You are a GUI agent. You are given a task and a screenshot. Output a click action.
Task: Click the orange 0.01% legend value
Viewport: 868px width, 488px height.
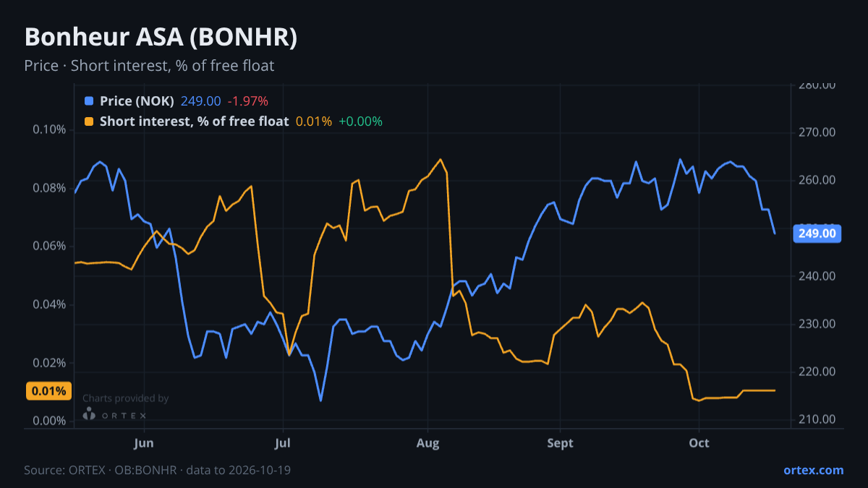tap(314, 121)
